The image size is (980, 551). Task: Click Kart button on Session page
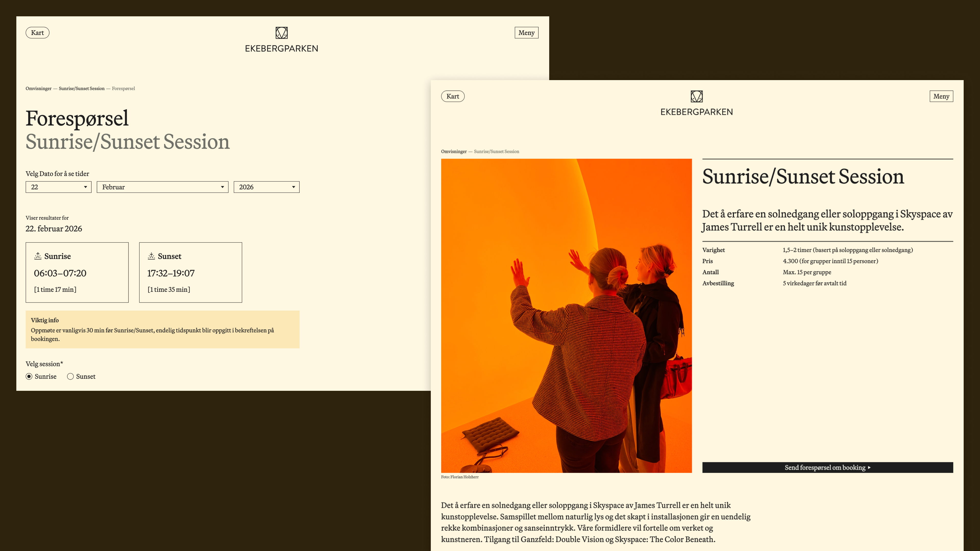point(453,96)
